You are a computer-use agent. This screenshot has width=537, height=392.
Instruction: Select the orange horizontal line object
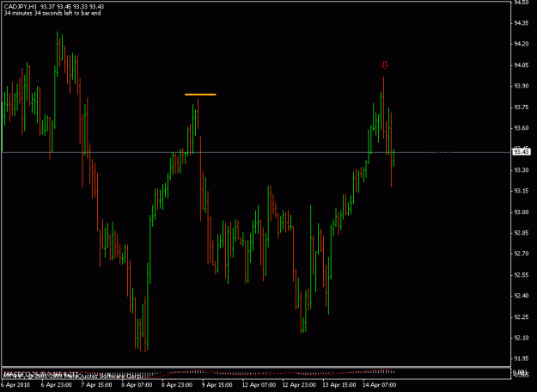pos(200,95)
